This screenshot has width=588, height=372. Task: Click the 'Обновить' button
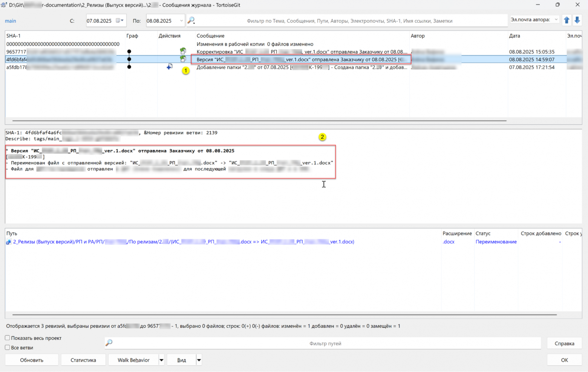click(32, 360)
